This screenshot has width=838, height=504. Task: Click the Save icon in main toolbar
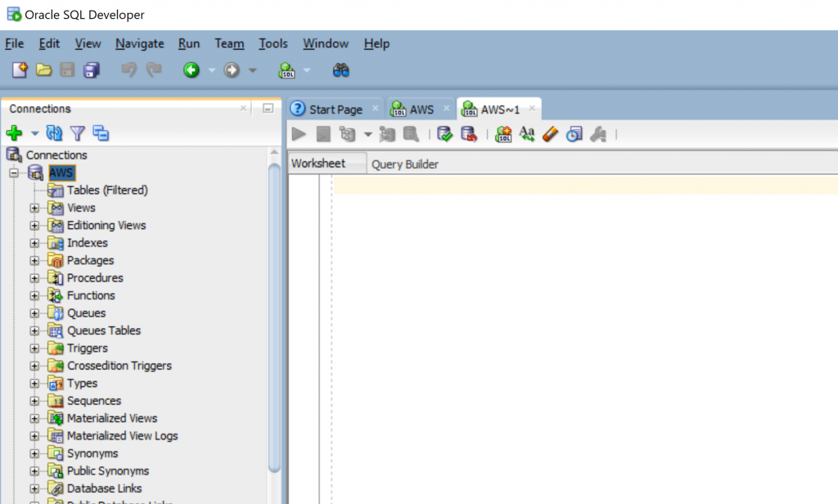pos(67,70)
